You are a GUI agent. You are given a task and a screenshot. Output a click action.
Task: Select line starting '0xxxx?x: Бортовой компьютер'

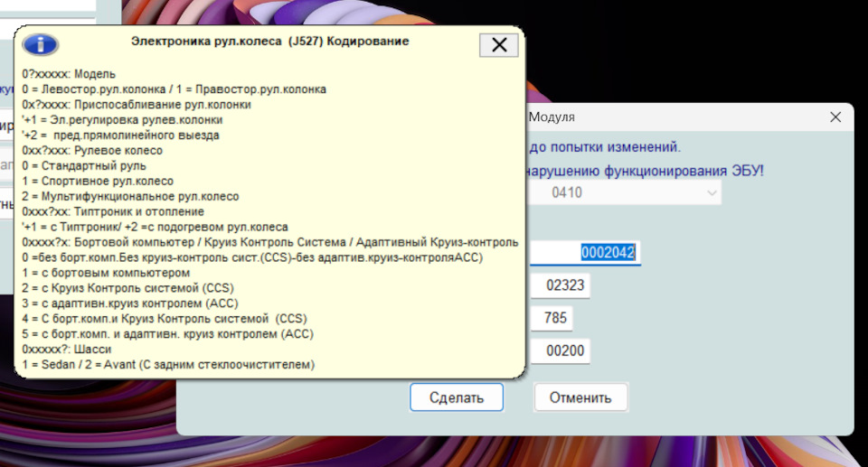click(x=269, y=242)
